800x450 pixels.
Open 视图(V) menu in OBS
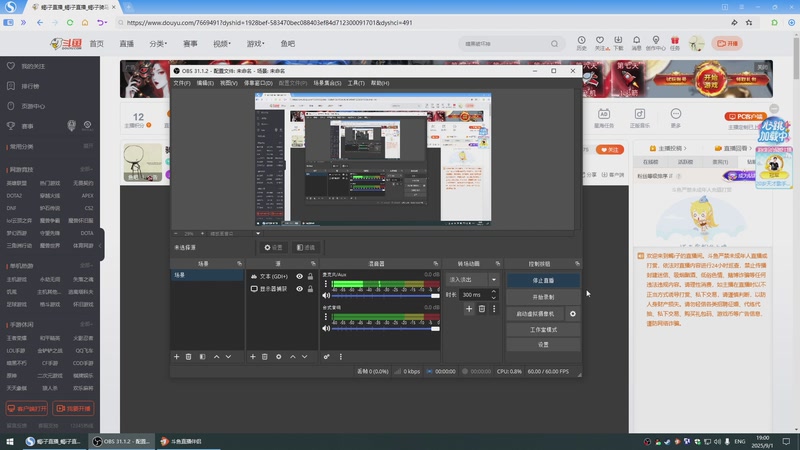click(229, 83)
